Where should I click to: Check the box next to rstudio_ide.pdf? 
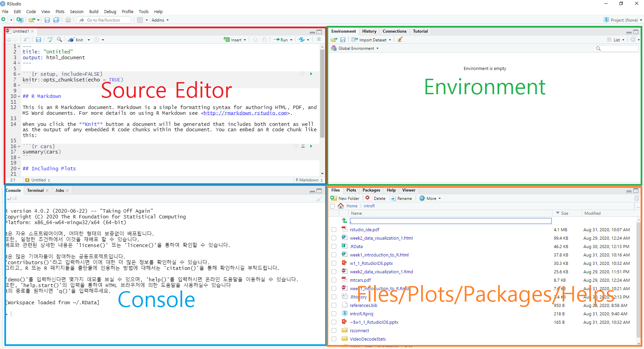tap(334, 230)
